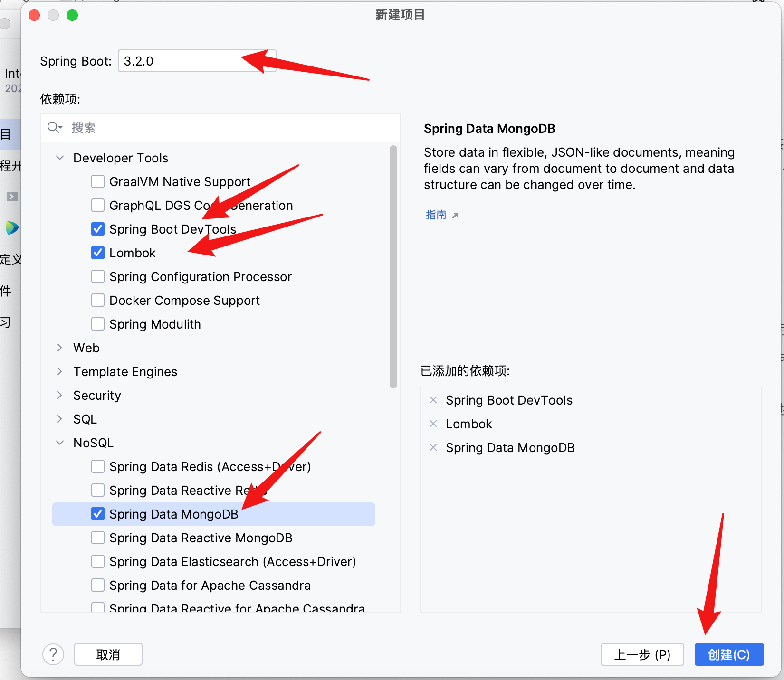Enable Spring Modulith checkbox
The width and height of the screenshot is (784, 680).
tap(98, 324)
